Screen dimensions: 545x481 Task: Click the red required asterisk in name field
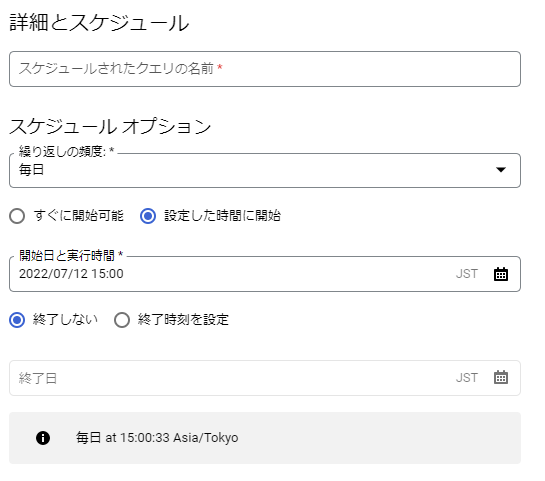click(220, 67)
